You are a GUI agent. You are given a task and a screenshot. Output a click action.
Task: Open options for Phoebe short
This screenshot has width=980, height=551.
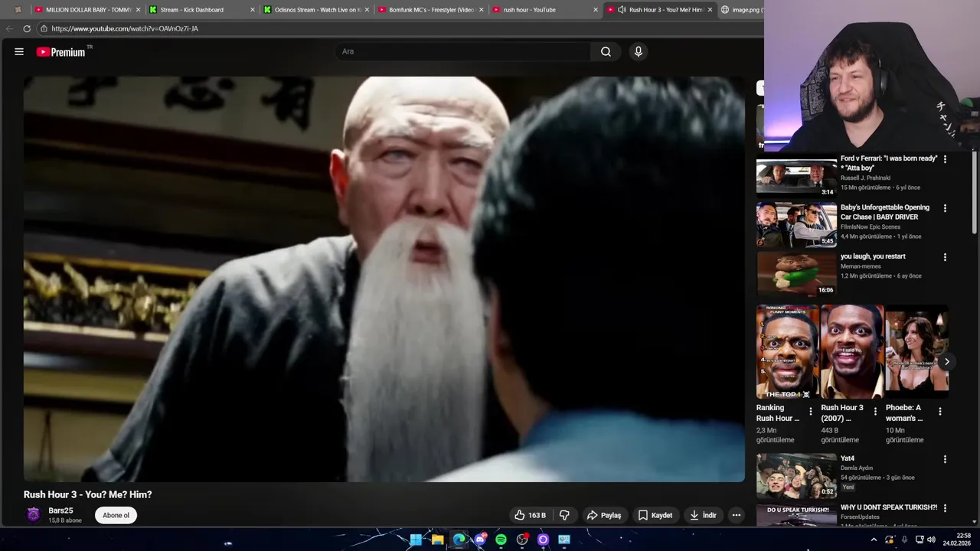[940, 412]
